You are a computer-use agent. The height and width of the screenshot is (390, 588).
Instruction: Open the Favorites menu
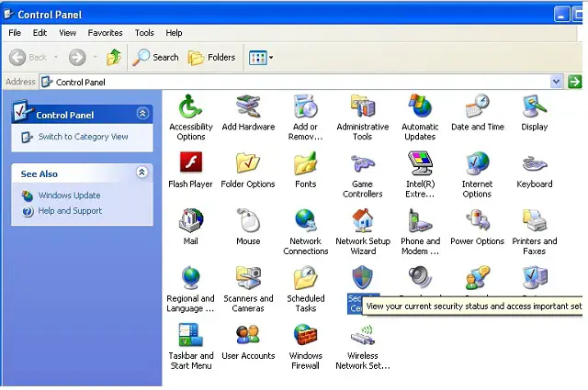point(105,33)
